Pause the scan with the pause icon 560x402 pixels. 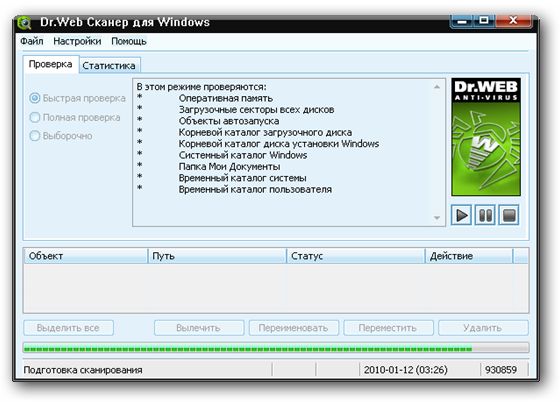coord(485,215)
